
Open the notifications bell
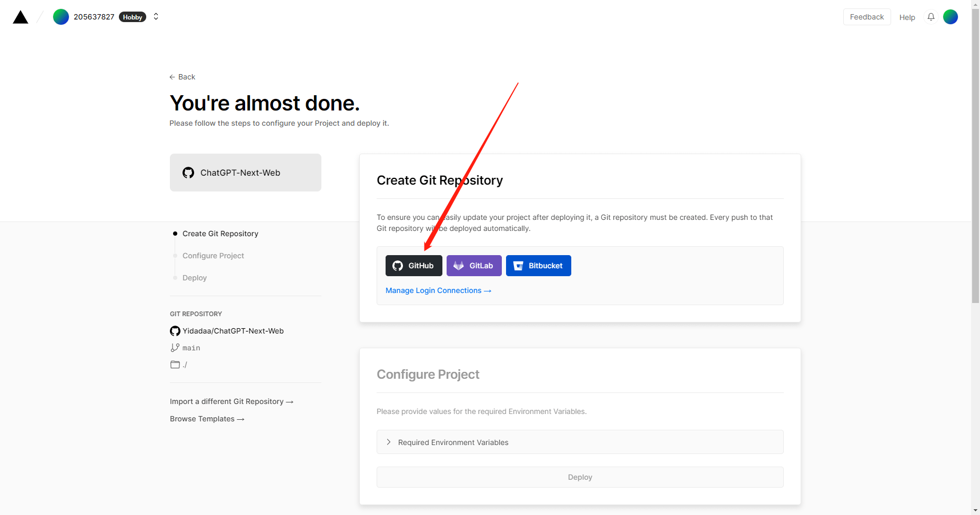pyautogui.click(x=931, y=17)
